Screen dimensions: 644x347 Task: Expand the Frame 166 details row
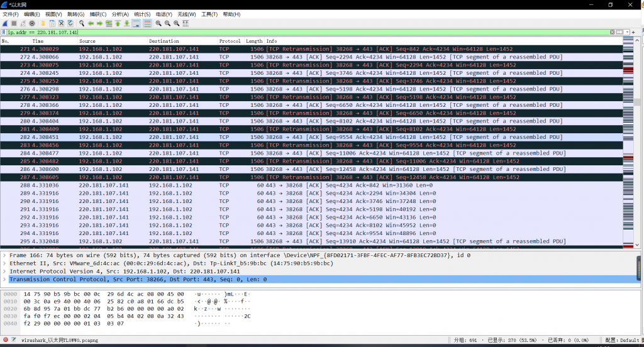coord(4,255)
